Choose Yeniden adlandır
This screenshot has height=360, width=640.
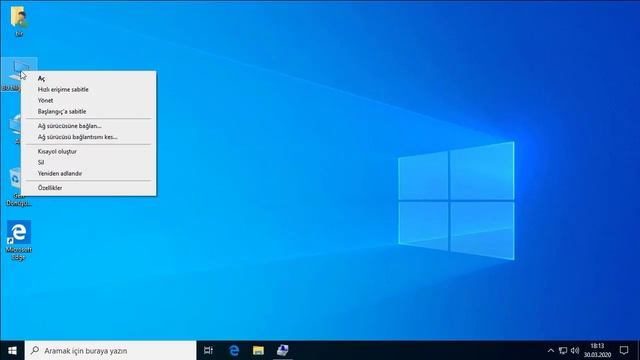(x=89, y=173)
